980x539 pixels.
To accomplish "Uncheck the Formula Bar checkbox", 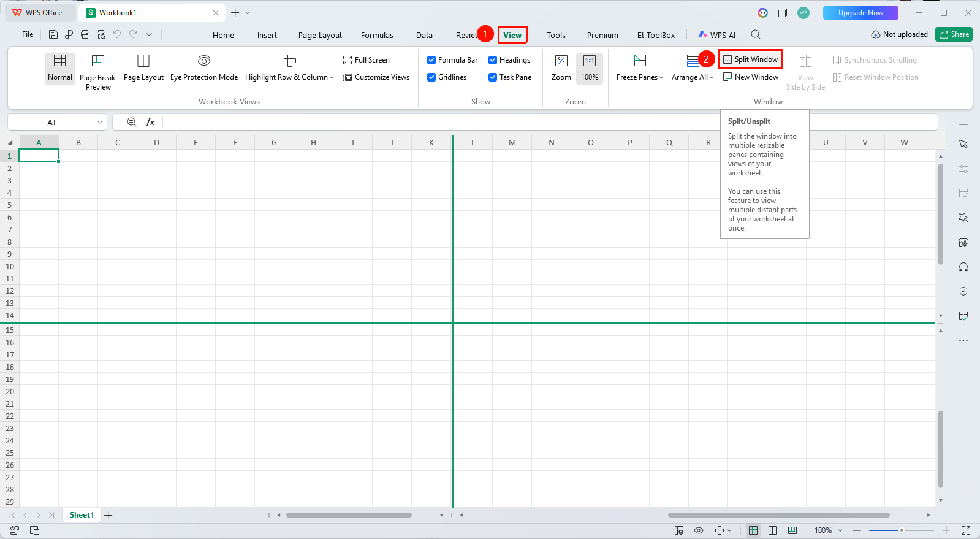I will 431,60.
